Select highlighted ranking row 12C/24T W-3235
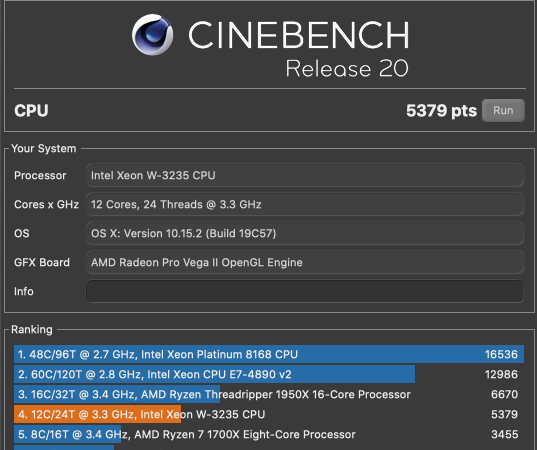The height and width of the screenshot is (450, 537). point(269,414)
